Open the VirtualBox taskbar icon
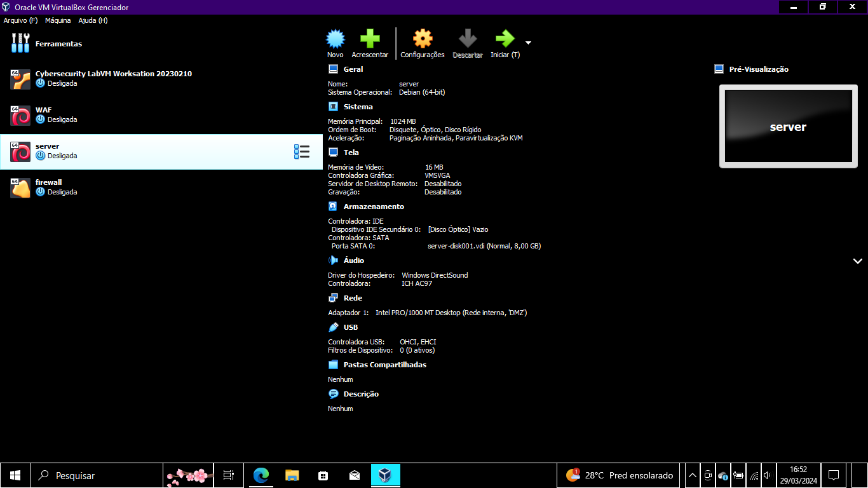The image size is (868, 488). pos(384,475)
